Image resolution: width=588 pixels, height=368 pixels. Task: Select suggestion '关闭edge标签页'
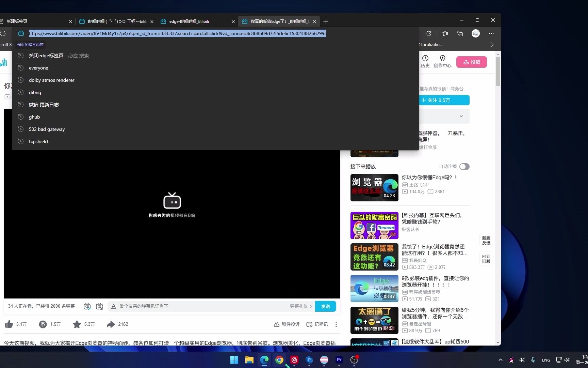coord(215,56)
